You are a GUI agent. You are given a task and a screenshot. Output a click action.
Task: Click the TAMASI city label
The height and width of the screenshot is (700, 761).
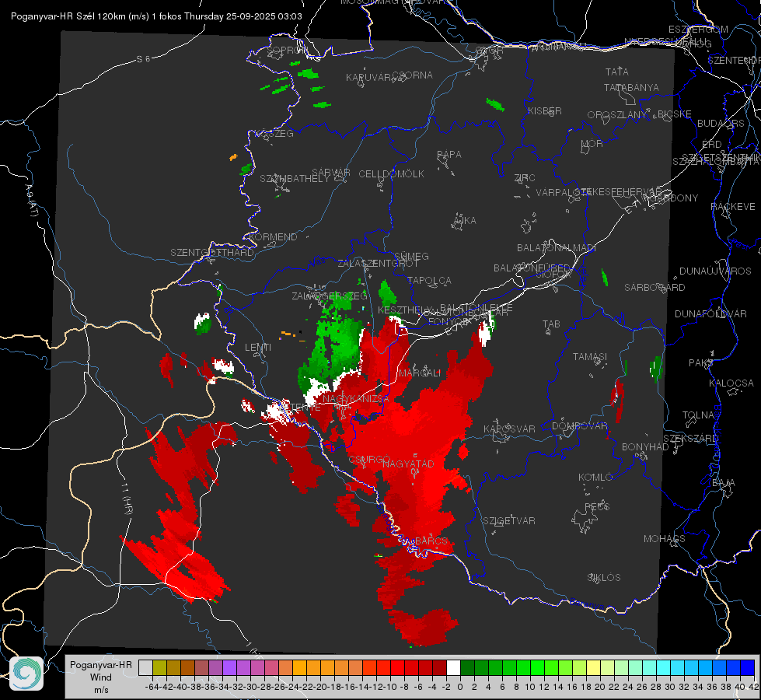pos(589,357)
